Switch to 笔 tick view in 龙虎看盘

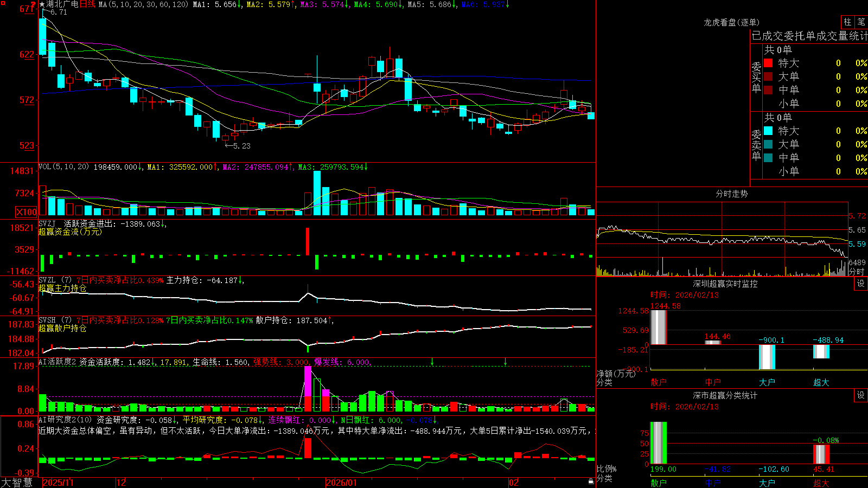pyautogui.click(x=861, y=22)
